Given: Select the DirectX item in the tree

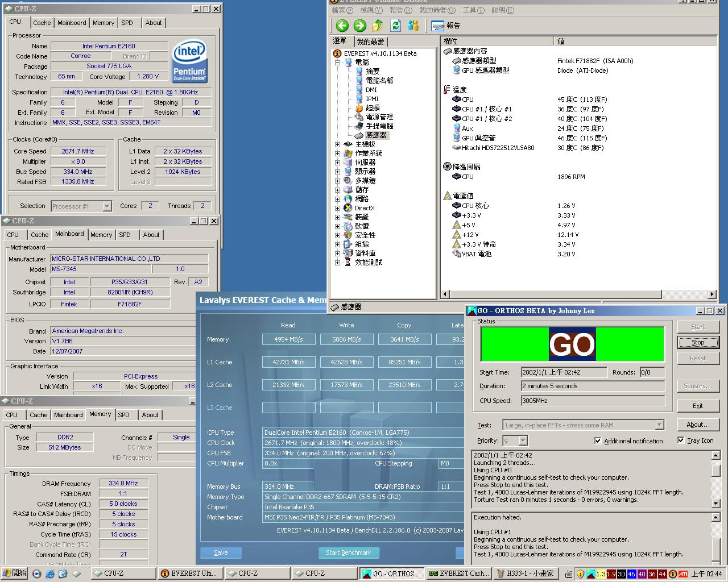Looking at the screenshot, I should [x=364, y=208].
